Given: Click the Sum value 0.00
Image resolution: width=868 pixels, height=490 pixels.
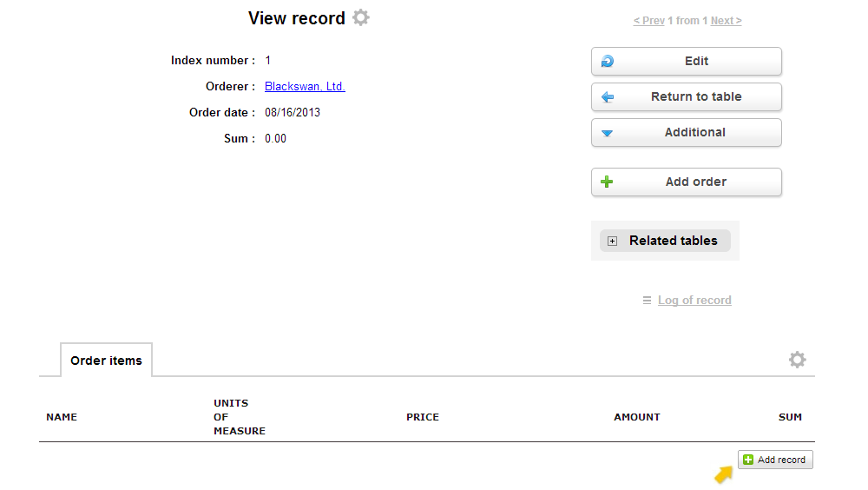Looking at the screenshot, I should (x=275, y=139).
